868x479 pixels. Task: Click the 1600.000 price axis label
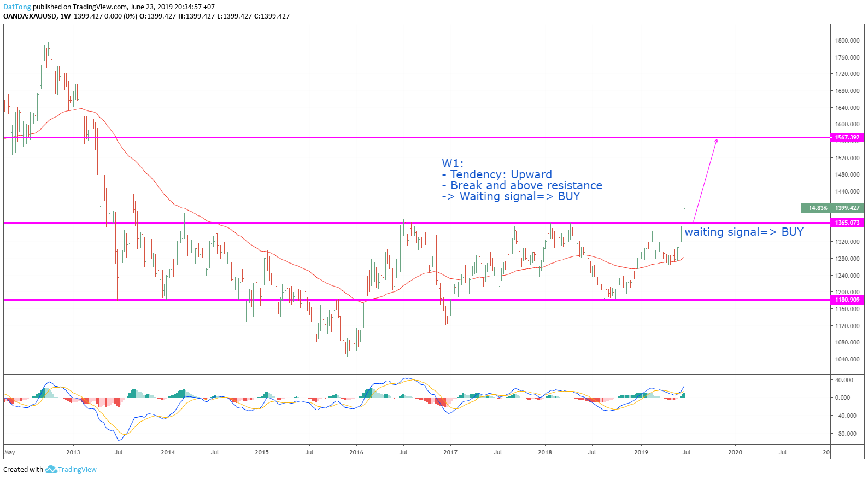[x=847, y=124]
